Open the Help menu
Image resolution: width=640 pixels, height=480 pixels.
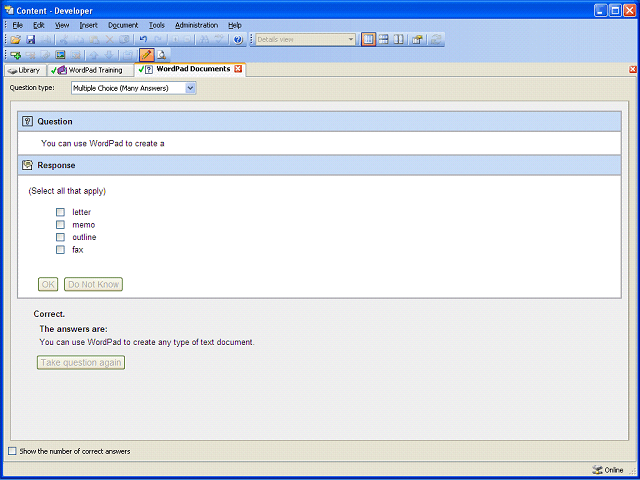pos(235,25)
